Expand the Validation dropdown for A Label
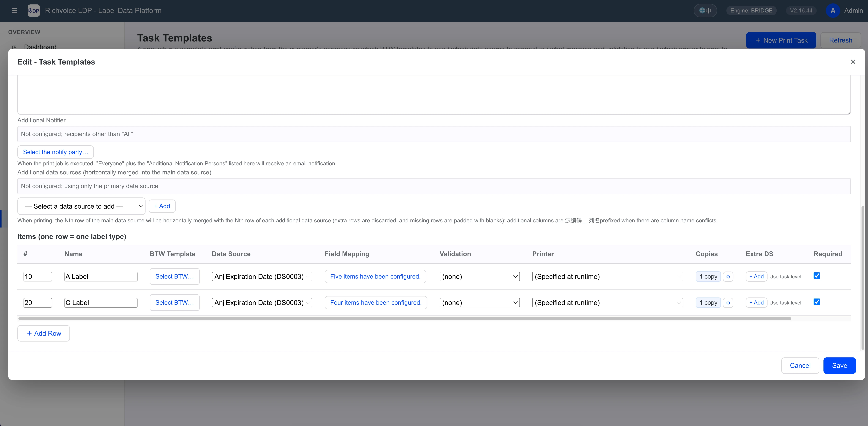The image size is (868, 426). [480, 277]
